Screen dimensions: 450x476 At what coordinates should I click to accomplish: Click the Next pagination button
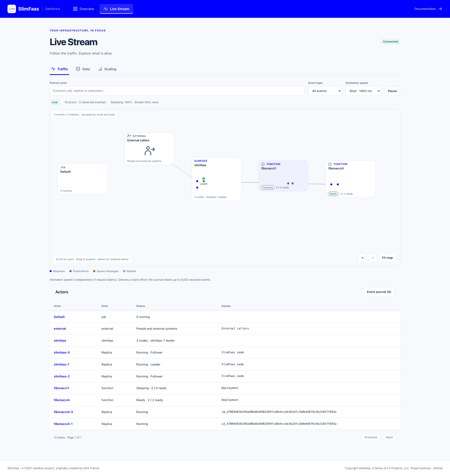pyautogui.click(x=389, y=437)
